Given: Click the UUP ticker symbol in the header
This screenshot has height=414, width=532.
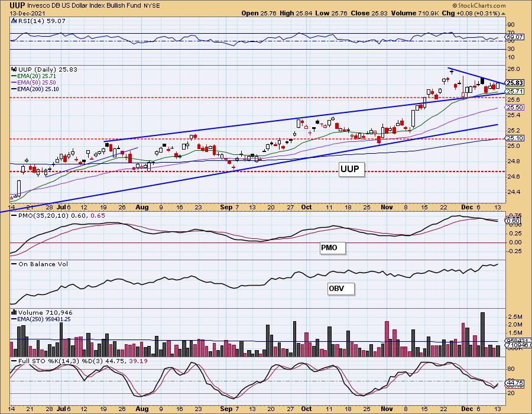Looking at the screenshot, I should tap(17, 5).
